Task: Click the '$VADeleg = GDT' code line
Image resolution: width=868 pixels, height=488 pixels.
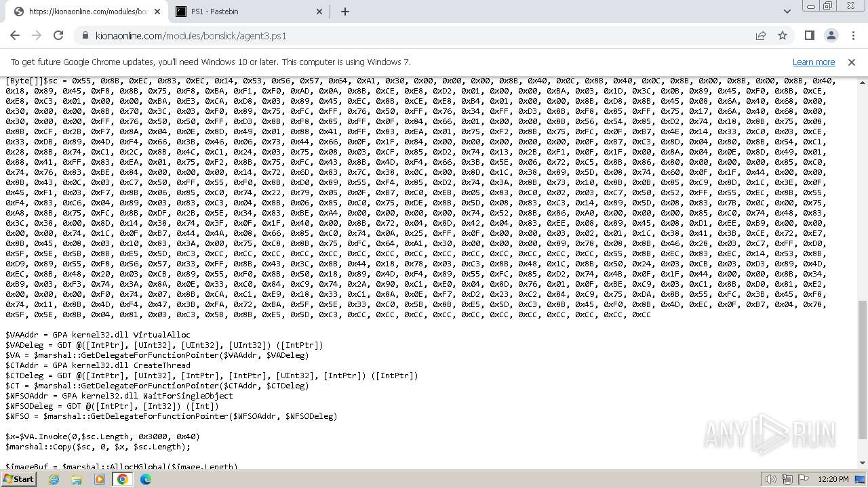Action: (164, 345)
